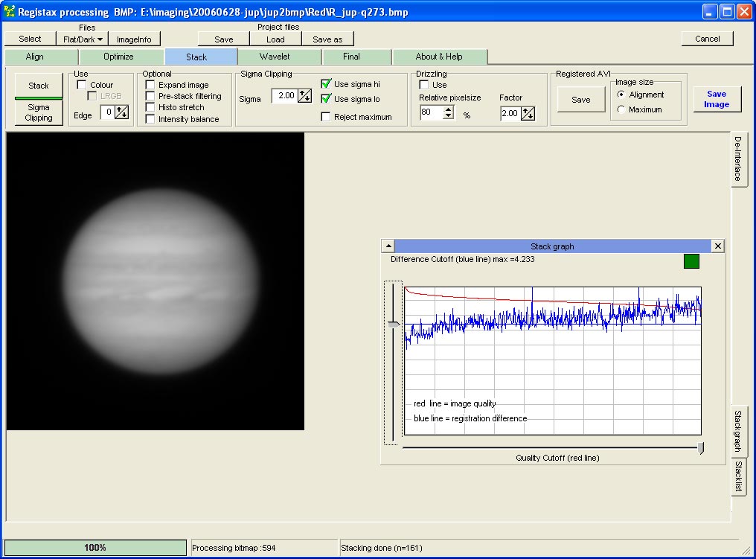Open the Stackgraph side tab

click(x=737, y=431)
